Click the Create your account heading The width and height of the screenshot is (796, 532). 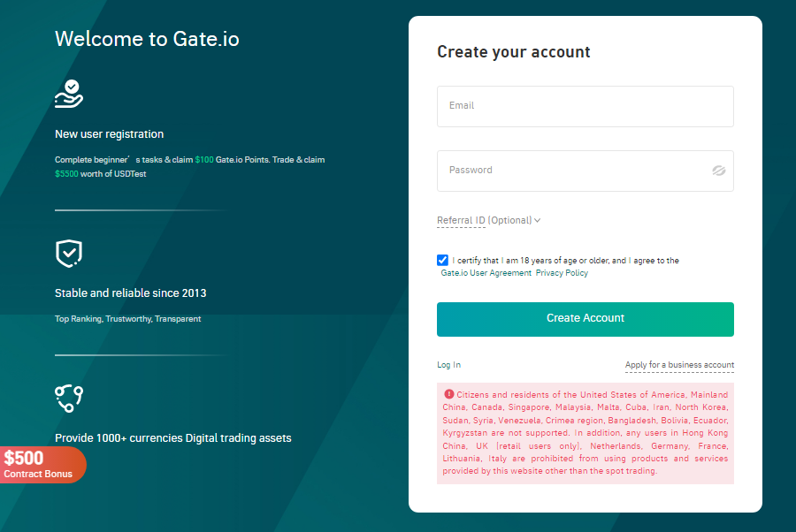tap(513, 52)
